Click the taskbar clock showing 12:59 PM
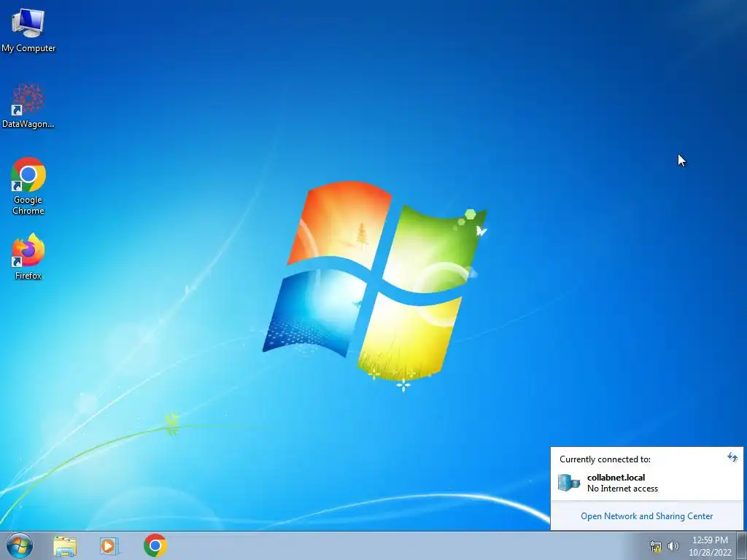 click(710, 540)
